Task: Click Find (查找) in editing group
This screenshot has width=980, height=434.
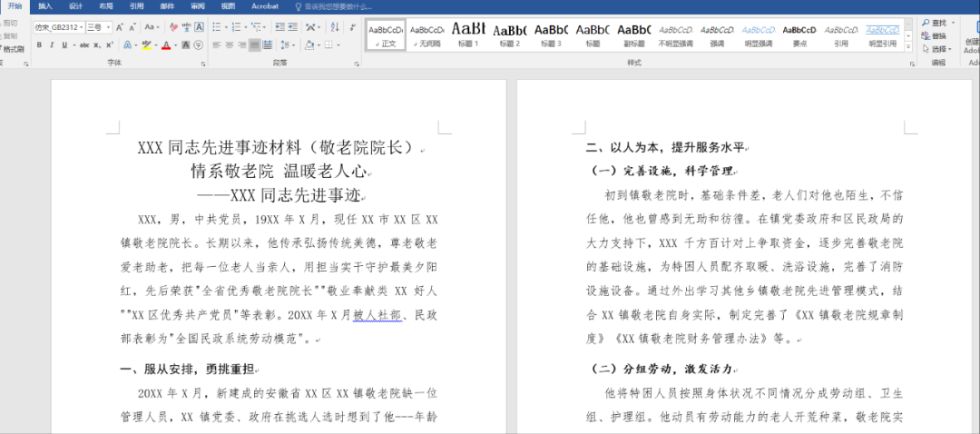Action: 935,23
